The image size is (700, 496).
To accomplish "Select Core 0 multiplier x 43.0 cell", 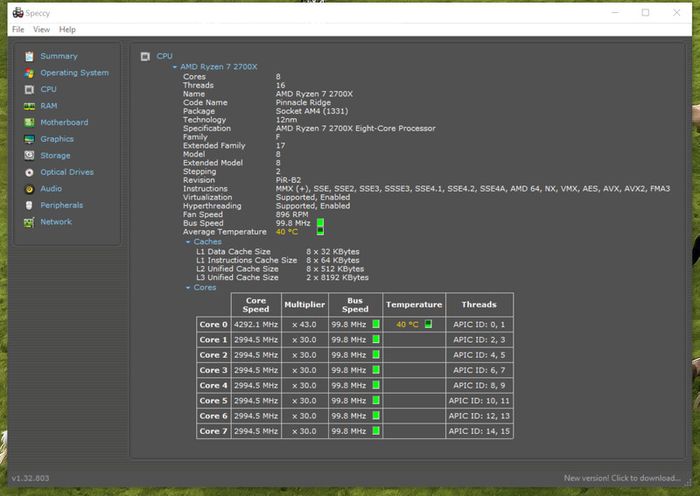I will [x=304, y=324].
